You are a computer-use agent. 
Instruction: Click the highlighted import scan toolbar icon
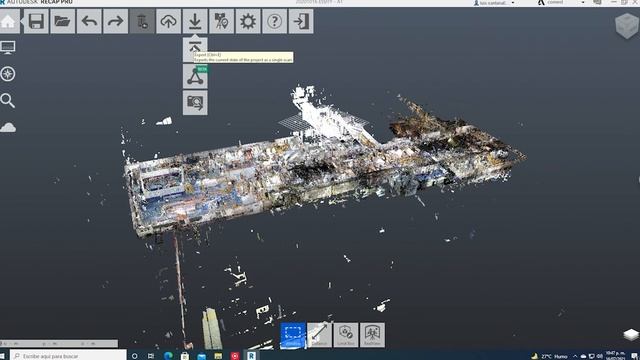click(x=142, y=21)
